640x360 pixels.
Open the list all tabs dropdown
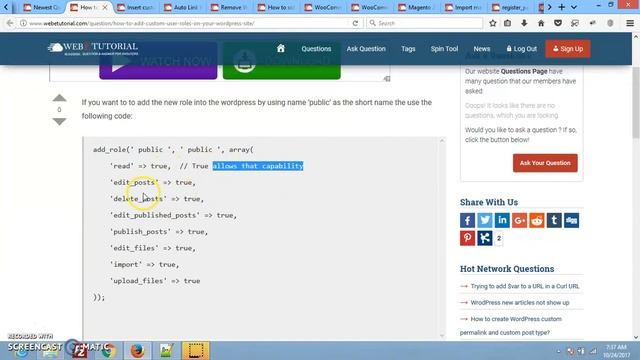click(573, 7)
